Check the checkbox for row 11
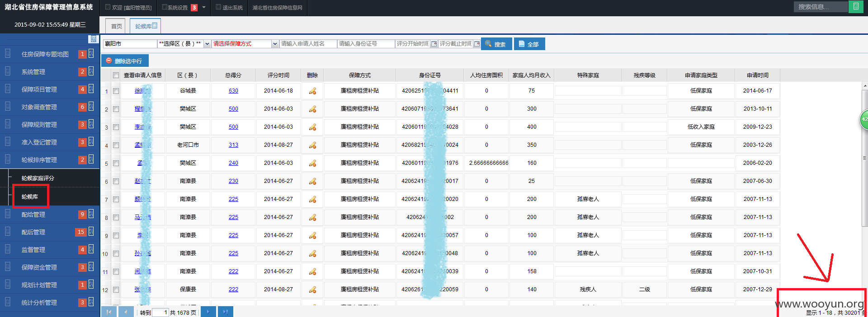 [116, 271]
